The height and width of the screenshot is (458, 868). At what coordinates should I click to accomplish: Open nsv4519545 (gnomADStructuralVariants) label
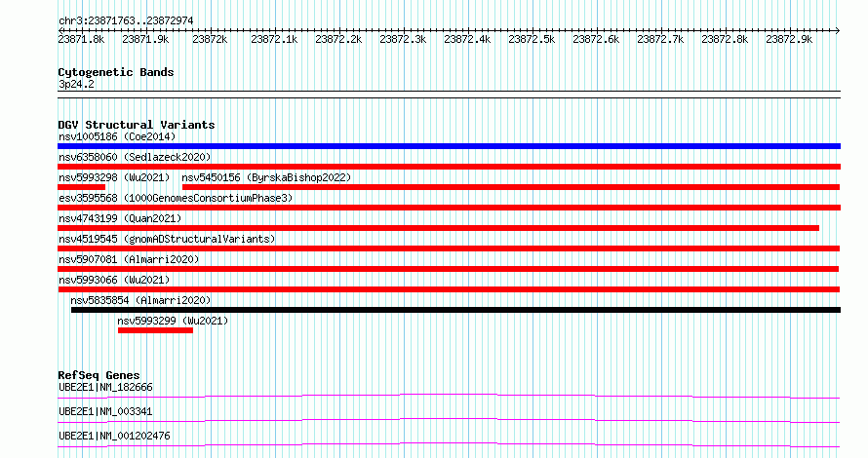coord(167,239)
